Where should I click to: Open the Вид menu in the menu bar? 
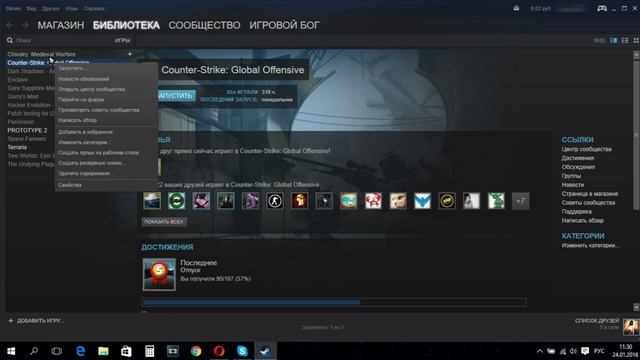click(31, 9)
